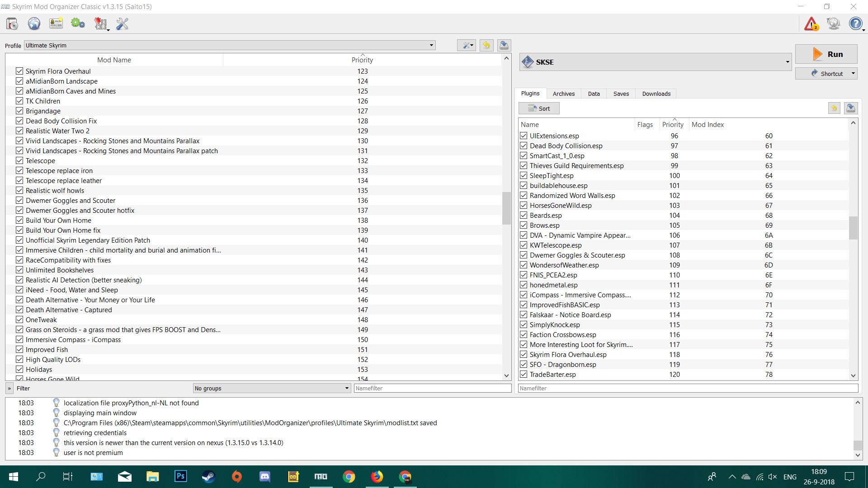Create plugin list backup icon
868x488 pixels.
(x=851, y=108)
